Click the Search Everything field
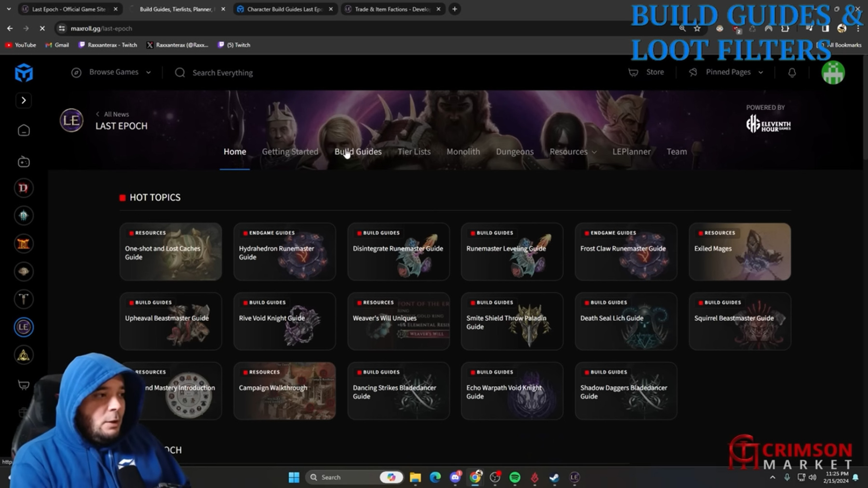 (x=222, y=73)
